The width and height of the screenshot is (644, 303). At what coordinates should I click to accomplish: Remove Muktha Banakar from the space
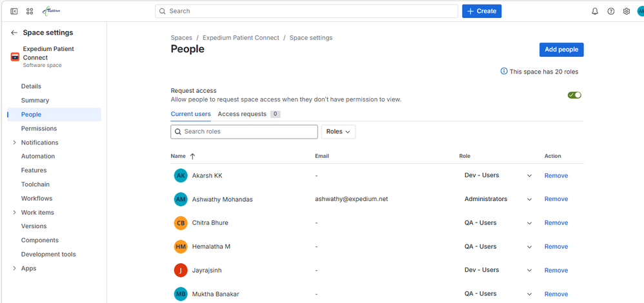click(556, 295)
